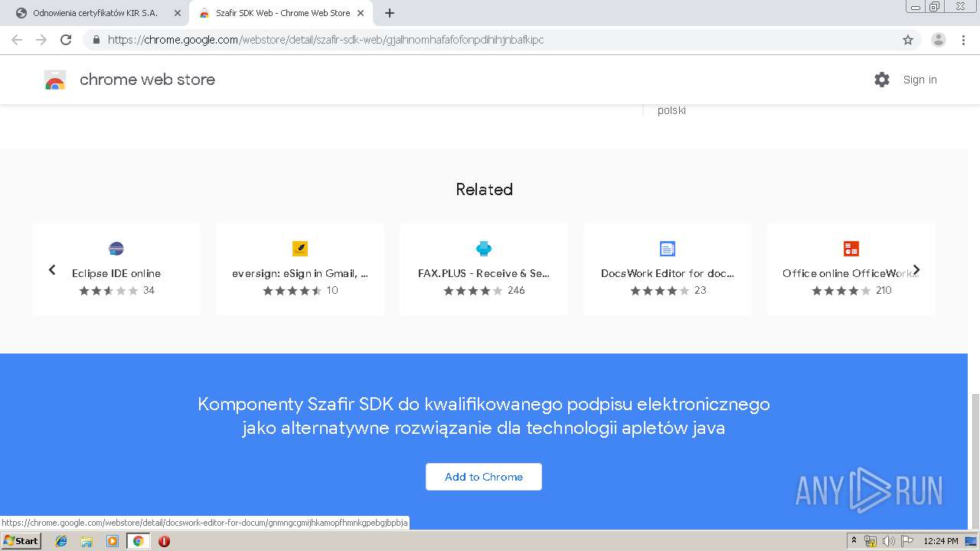980x551 pixels.
Task: Switch to Chrome in the taskbar
Action: (139, 541)
